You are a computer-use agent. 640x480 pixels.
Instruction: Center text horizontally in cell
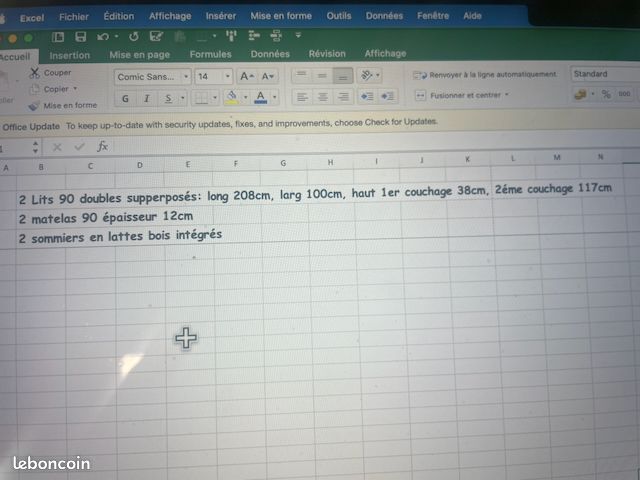(322, 97)
